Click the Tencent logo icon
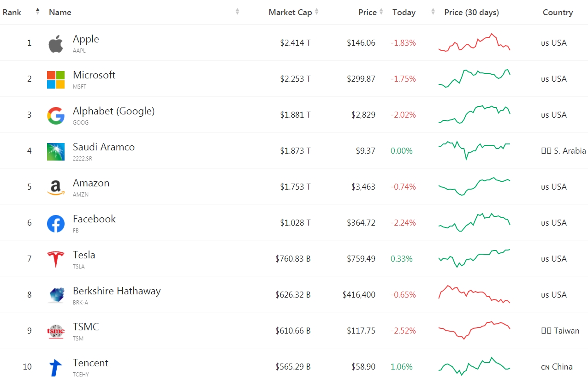The height and width of the screenshot is (382, 588). [x=56, y=368]
